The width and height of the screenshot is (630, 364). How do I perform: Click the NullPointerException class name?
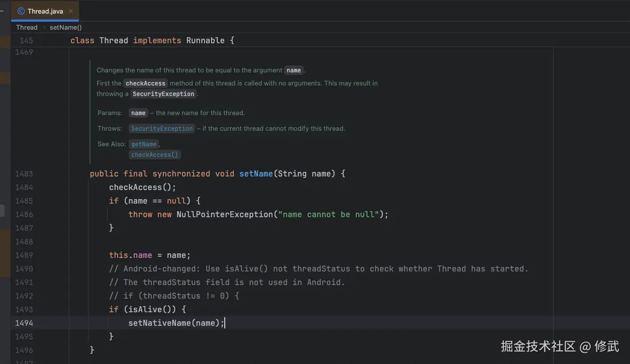(224, 215)
